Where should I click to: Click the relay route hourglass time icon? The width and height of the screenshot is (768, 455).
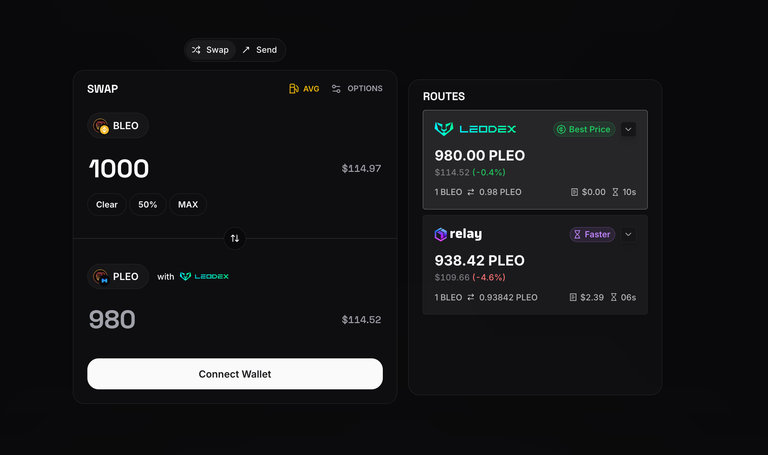click(x=614, y=297)
